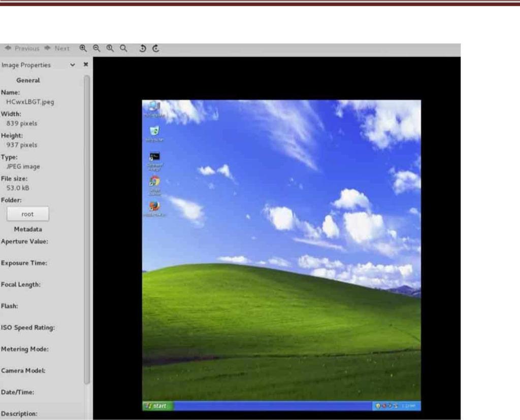Click the General section heading
This screenshot has width=520, height=420.
pyautogui.click(x=28, y=81)
